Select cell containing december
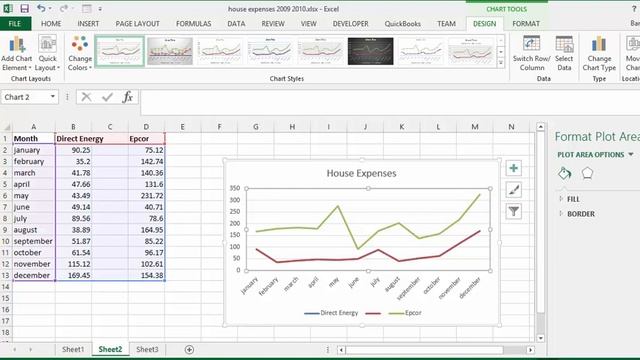This screenshot has height=360, width=640. (x=34, y=276)
